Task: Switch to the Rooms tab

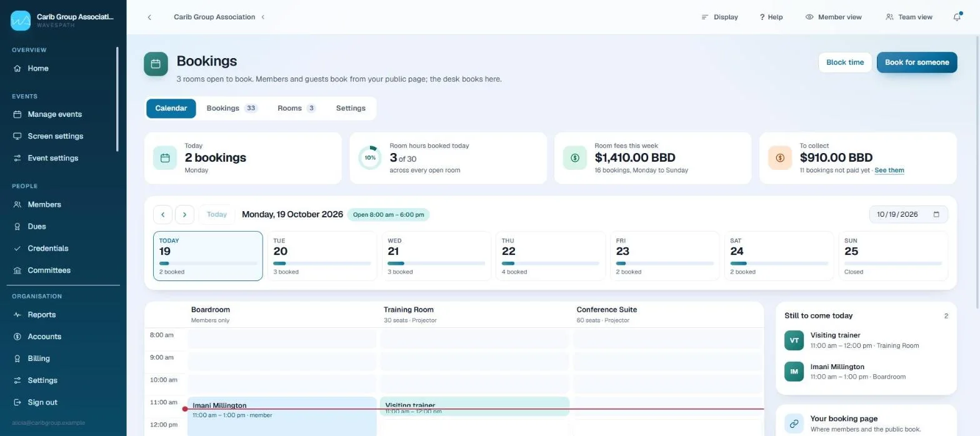Action: pos(296,108)
